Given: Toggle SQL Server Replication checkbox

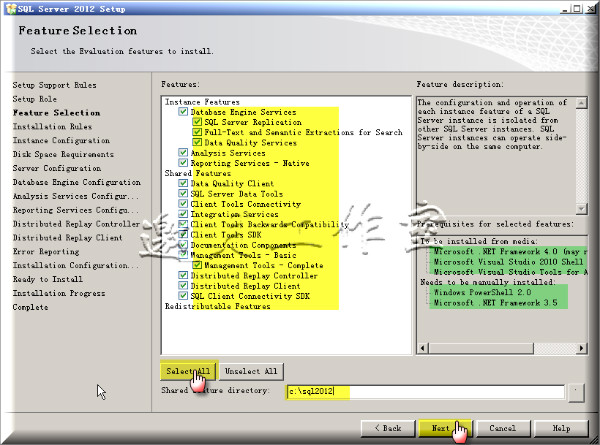Looking at the screenshot, I should point(197,122).
